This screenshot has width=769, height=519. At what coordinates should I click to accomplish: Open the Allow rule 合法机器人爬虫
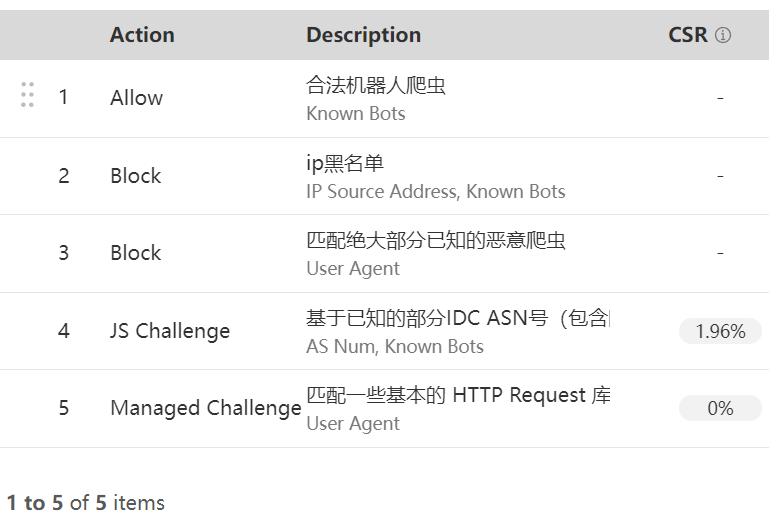(376, 85)
